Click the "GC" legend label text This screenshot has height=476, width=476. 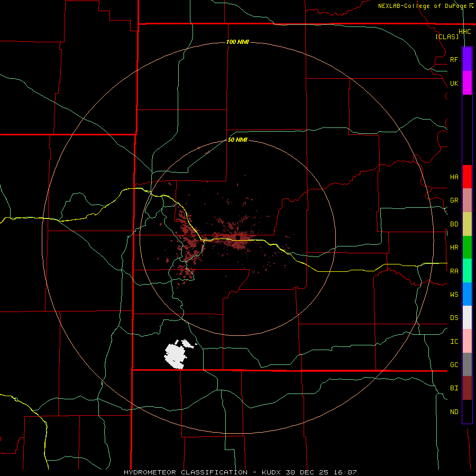pos(454,365)
